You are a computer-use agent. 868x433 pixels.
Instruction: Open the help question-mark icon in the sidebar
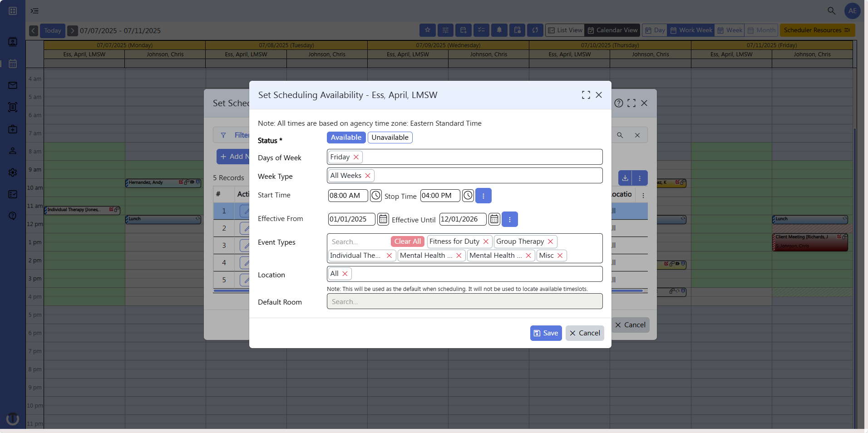pyautogui.click(x=13, y=216)
